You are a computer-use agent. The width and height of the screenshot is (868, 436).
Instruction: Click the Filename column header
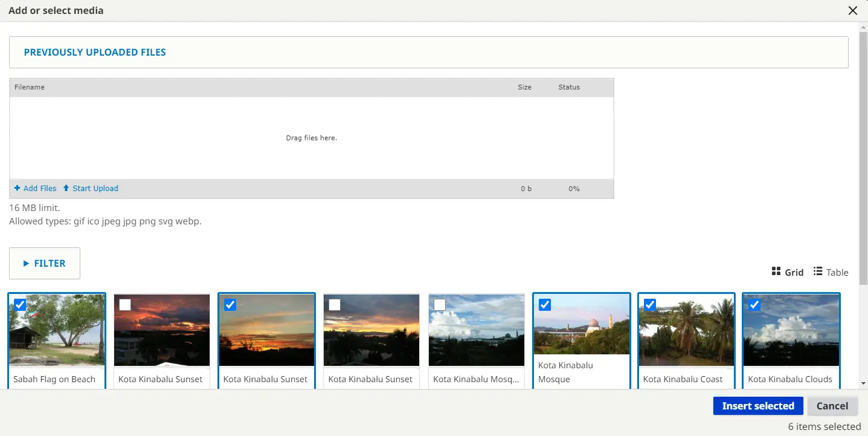(30, 87)
